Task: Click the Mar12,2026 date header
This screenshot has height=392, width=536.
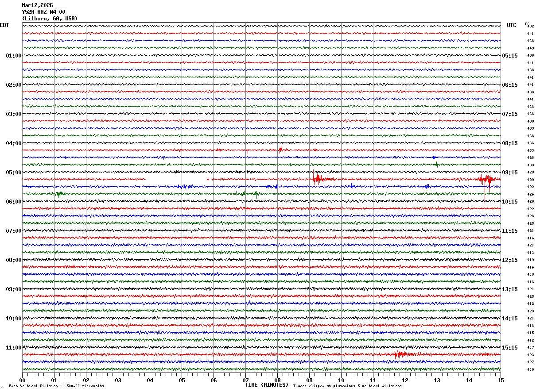Action: point(37,5)
